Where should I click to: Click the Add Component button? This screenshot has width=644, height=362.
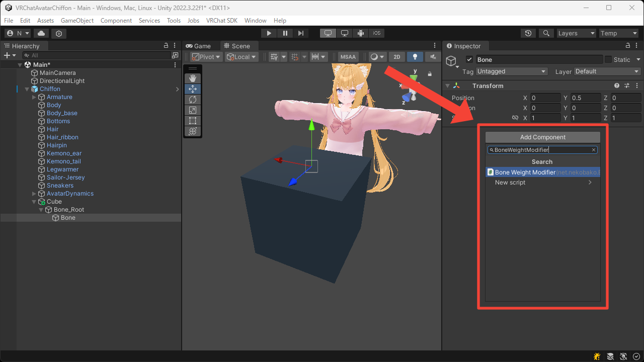543,137
